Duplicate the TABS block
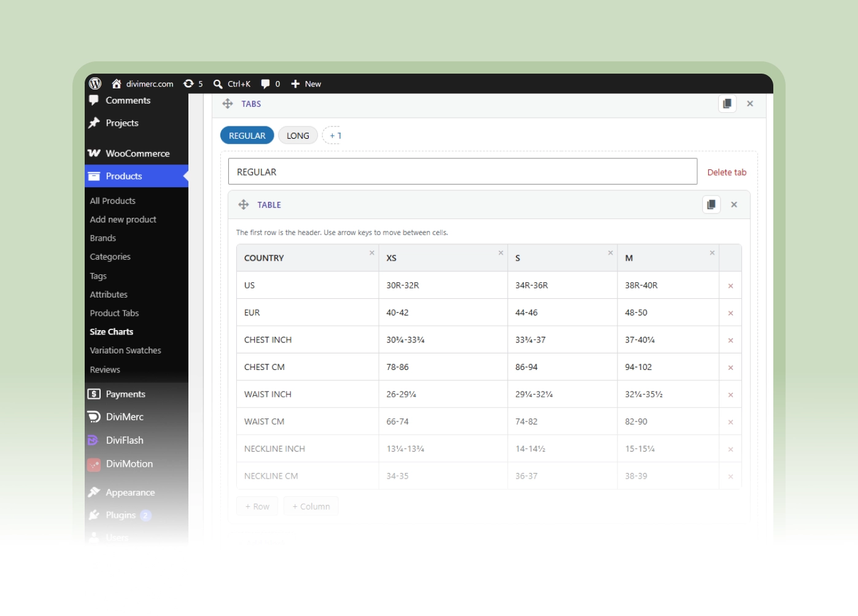The height and width of the screenshot is (616, 858). tap(727, 104)
